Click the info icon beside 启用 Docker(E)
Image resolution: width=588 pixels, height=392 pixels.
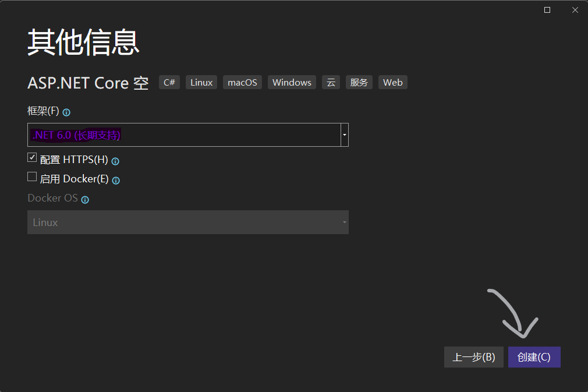116,181
